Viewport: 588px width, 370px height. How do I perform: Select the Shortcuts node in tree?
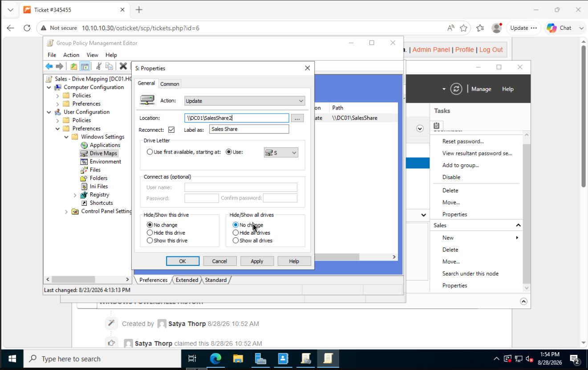[x=101, y=203]
